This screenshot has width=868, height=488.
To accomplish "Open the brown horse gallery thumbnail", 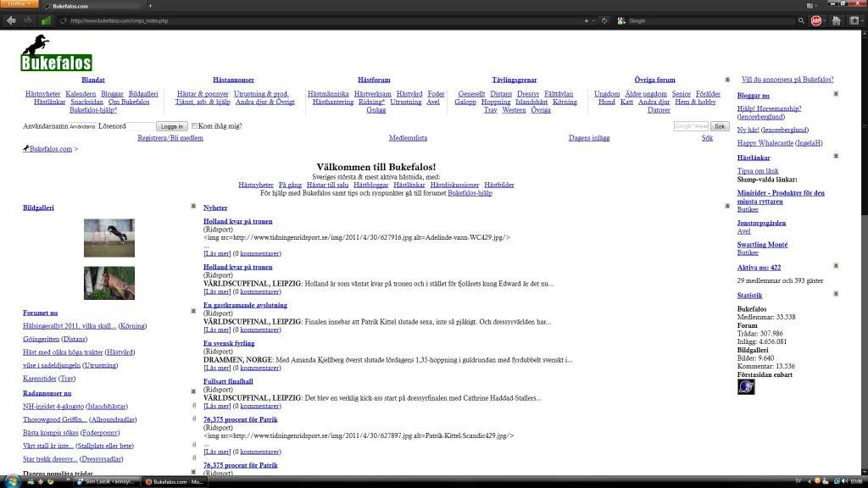I will pos(109,283).
